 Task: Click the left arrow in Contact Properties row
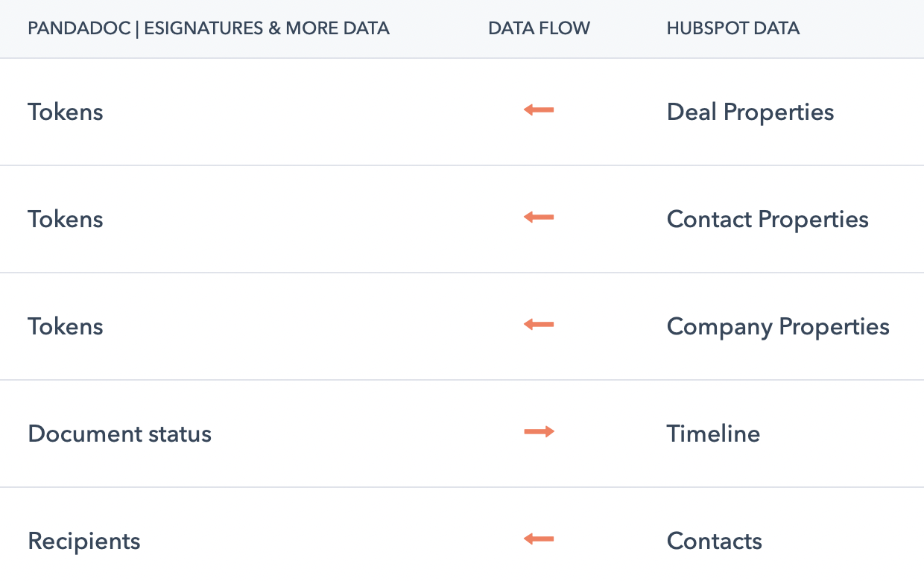(x=539, y=218)
